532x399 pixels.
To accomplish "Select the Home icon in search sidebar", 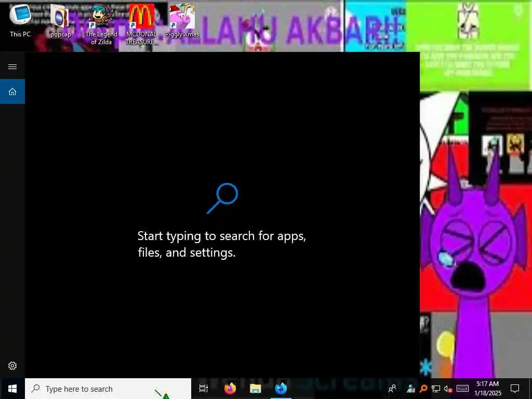I will (x=12, y=91).
